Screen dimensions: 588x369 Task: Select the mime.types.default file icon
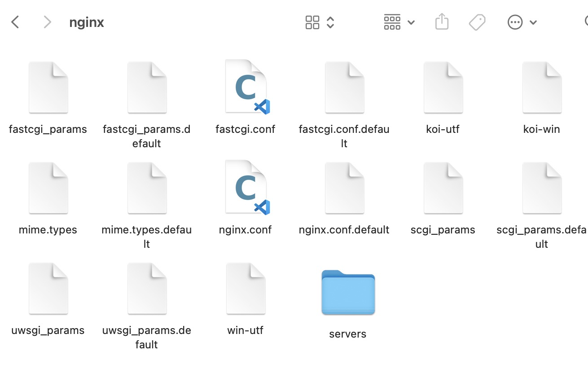pos(147,188)
